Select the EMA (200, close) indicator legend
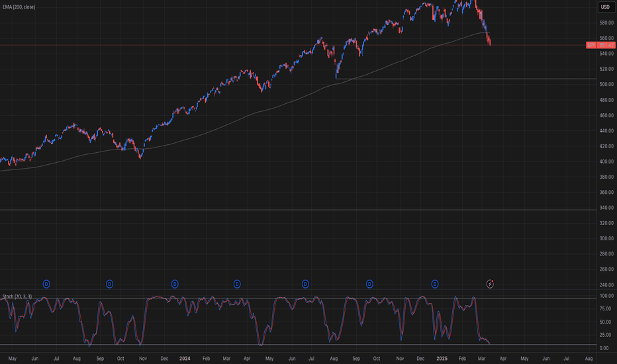The image size is (617, 364). point(19,7)
